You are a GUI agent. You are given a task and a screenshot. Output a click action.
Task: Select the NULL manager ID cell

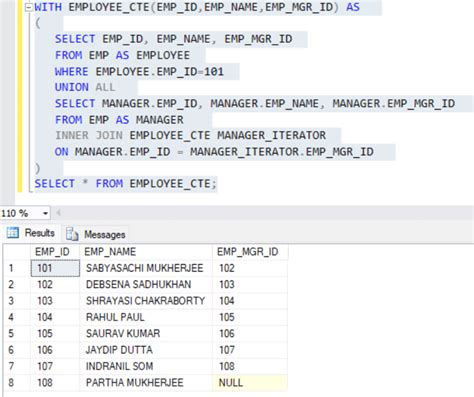250,382
